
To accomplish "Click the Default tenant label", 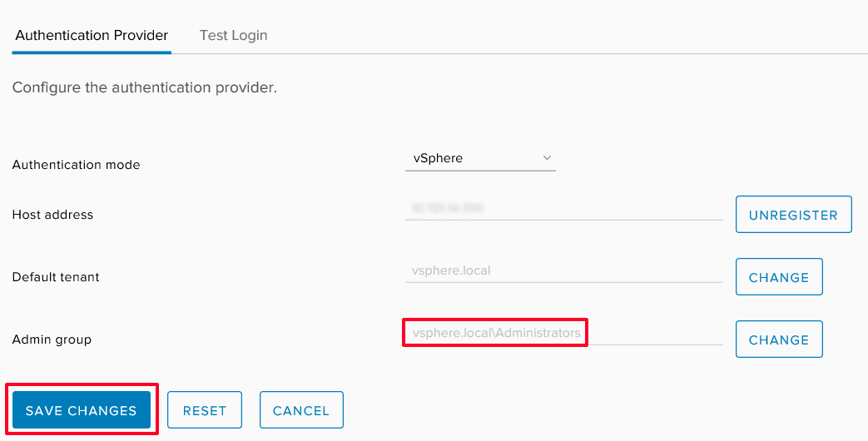I will coord(56,276).
